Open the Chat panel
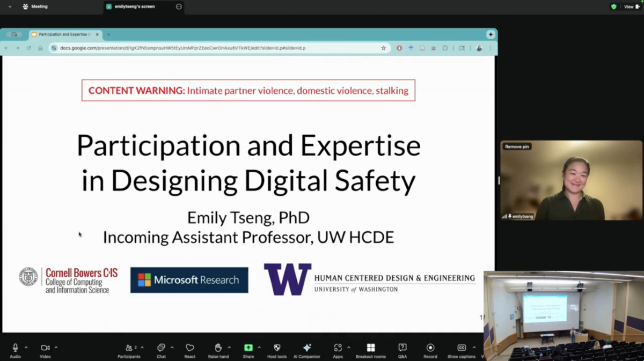This screenshot has width=644, height=361. tap(161, 348)
